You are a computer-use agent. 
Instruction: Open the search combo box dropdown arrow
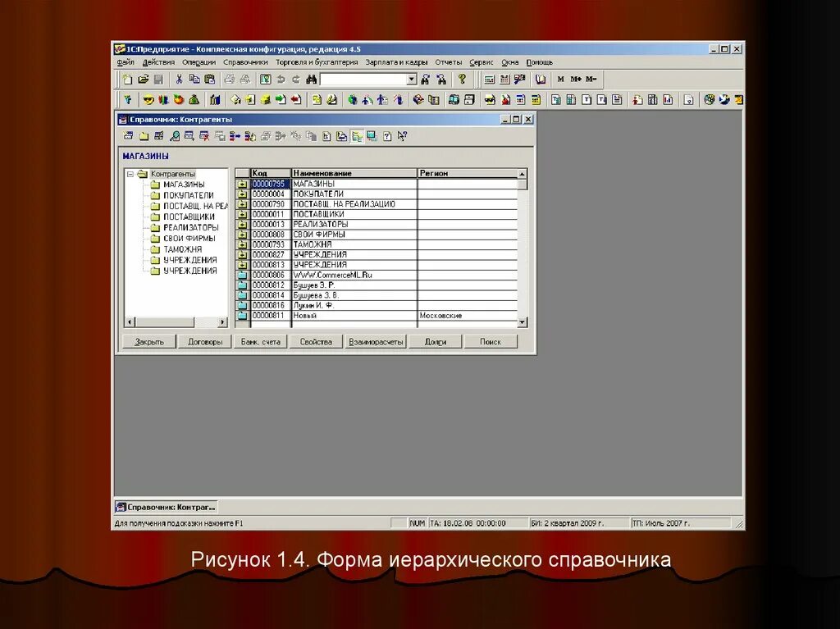click(412, 80)
